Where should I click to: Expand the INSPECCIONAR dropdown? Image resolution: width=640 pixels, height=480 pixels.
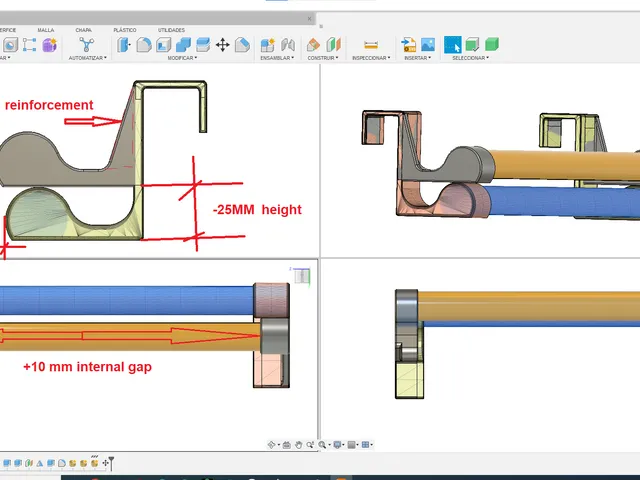pos(371,58)
